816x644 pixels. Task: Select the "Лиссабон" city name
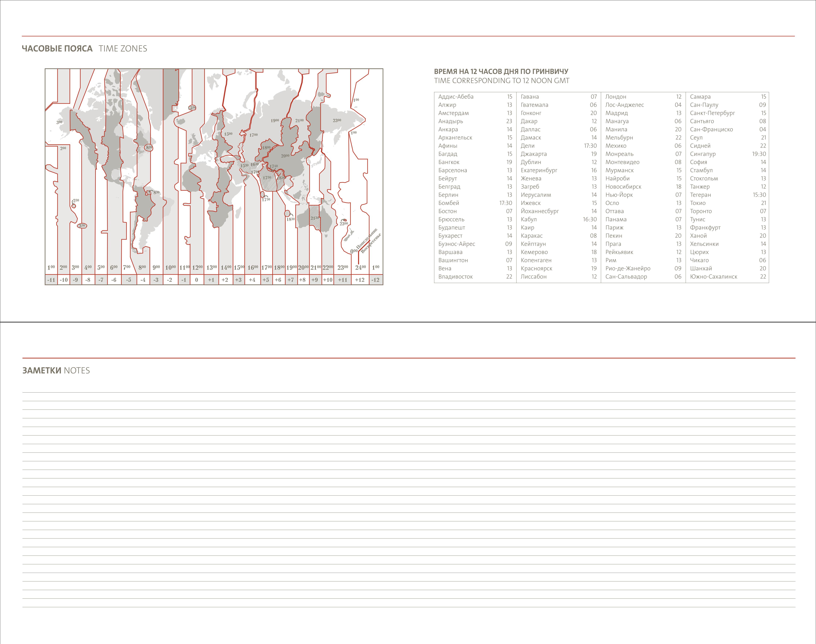(x=534, y=277)
